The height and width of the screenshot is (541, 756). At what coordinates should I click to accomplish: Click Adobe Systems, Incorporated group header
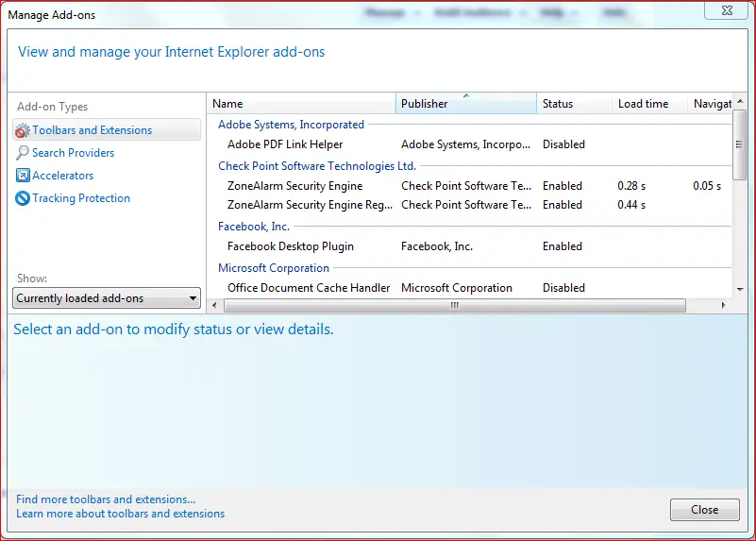click(291, 125)
